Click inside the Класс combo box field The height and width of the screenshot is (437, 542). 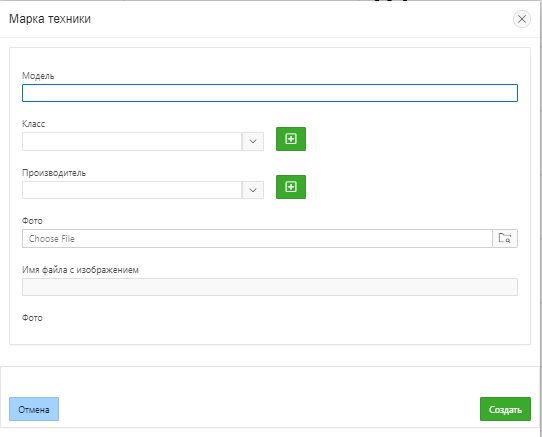coord(132,141)
